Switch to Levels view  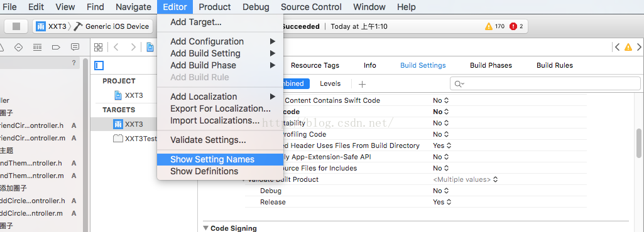330,83
